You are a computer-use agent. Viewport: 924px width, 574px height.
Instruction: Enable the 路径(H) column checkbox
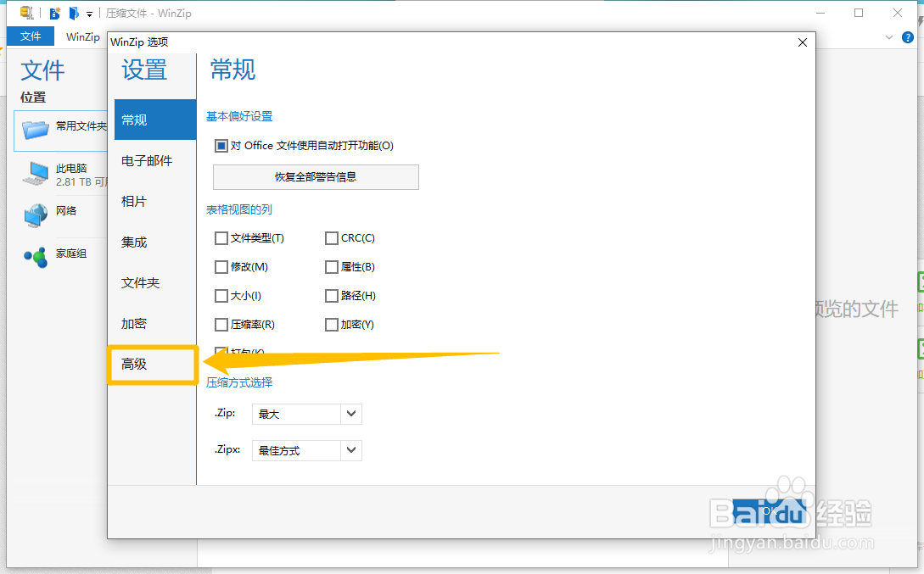coord(331,296)
